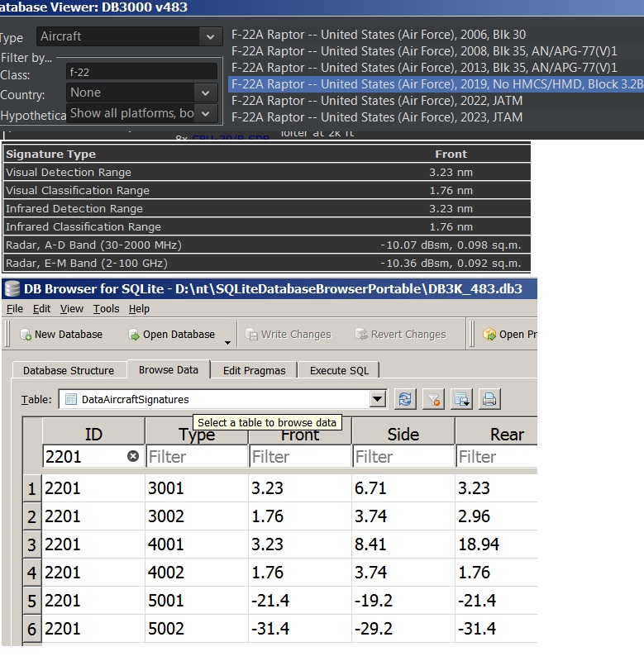
Task: Sort by the ID column header
Action: click(93, 434)
